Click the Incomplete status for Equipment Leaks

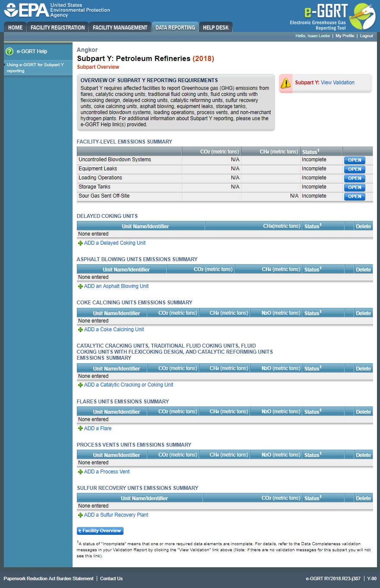[x=314, y=169]
